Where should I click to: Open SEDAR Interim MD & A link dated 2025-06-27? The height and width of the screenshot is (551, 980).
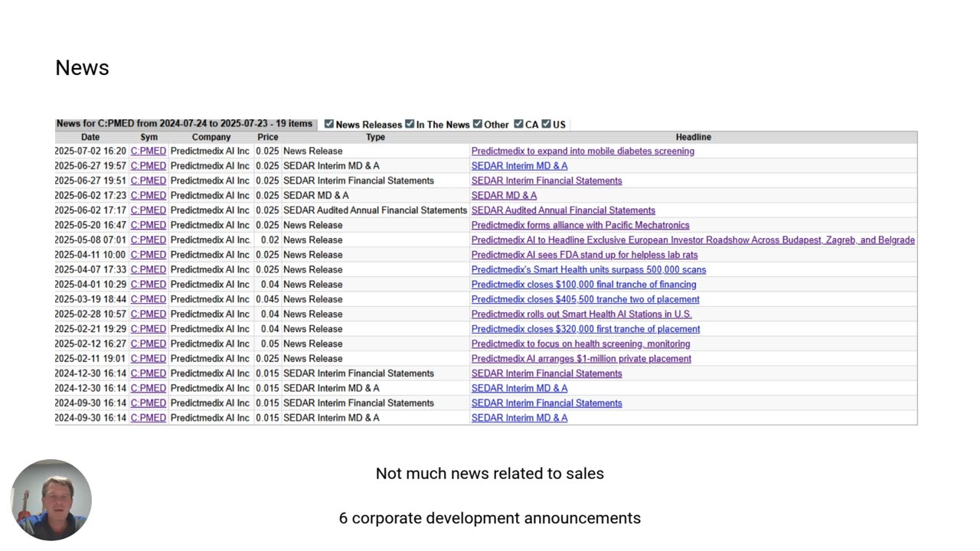coord(519,165)
